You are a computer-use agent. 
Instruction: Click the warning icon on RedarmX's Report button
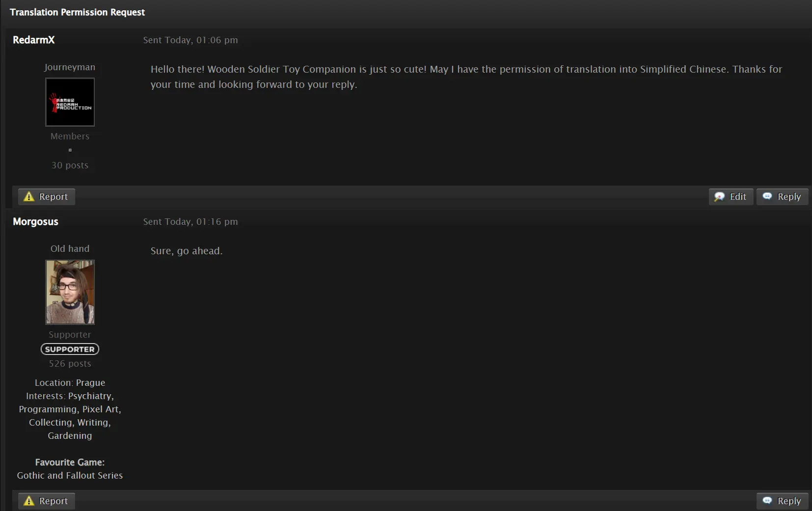pyautogui.click(x=29, y=196)
